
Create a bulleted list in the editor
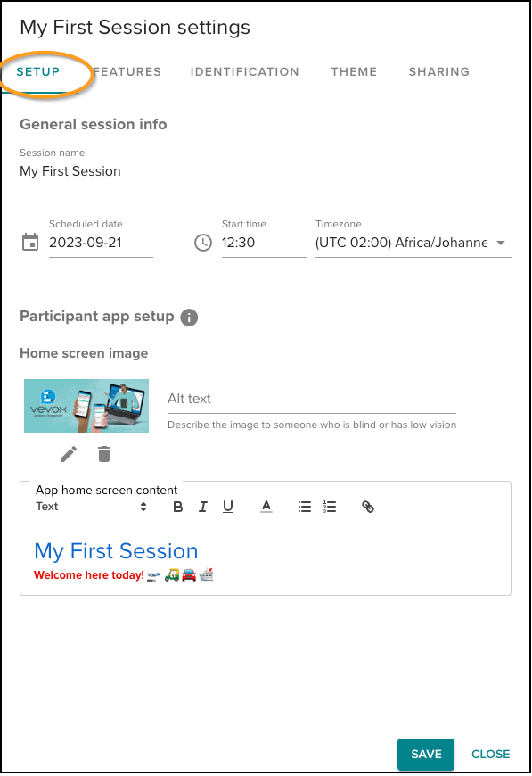(x=304, y=506)
